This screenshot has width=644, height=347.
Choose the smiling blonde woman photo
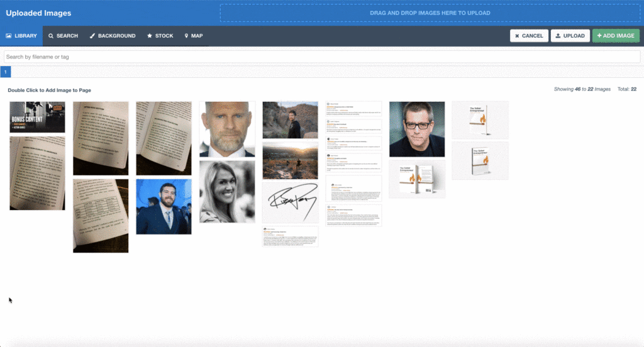227,192
